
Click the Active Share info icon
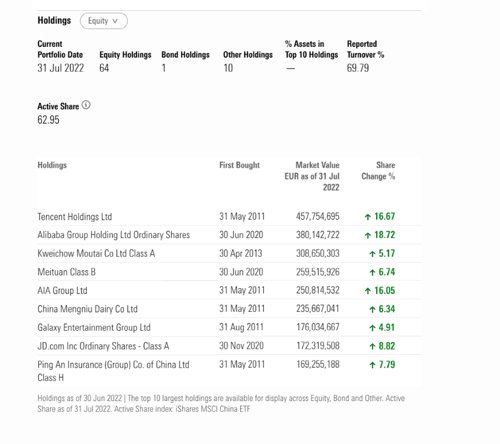(x=86, y=105)
